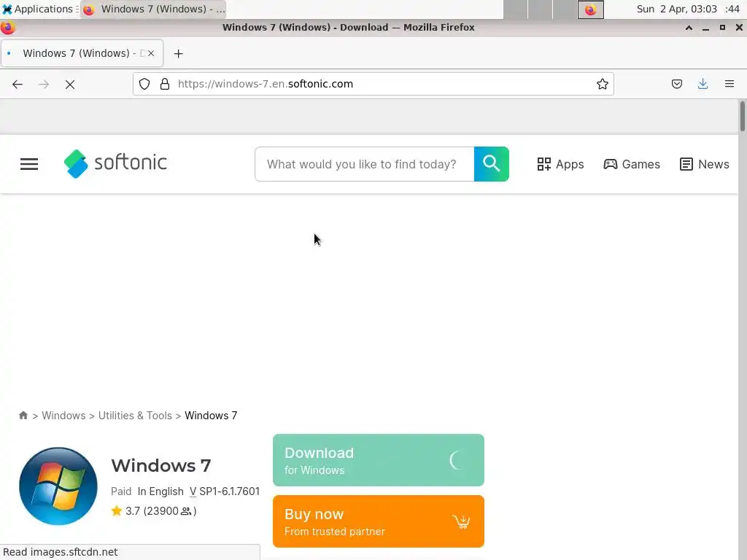The width and height of the screenshot is (747, 560).
Task: Close the Windows 7 tab
Action: pos(150,53)
